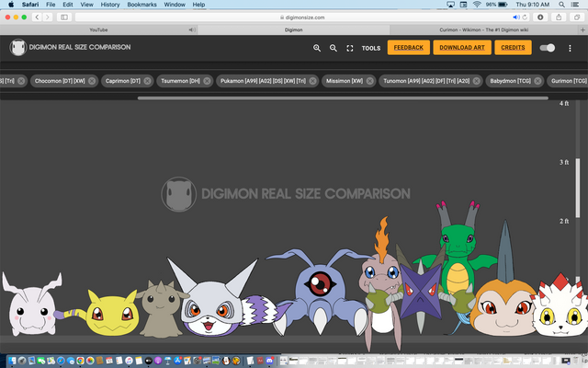Open the three-dot more options menu
This screenshot has height=368, width=588.
[x=570, y=48]
